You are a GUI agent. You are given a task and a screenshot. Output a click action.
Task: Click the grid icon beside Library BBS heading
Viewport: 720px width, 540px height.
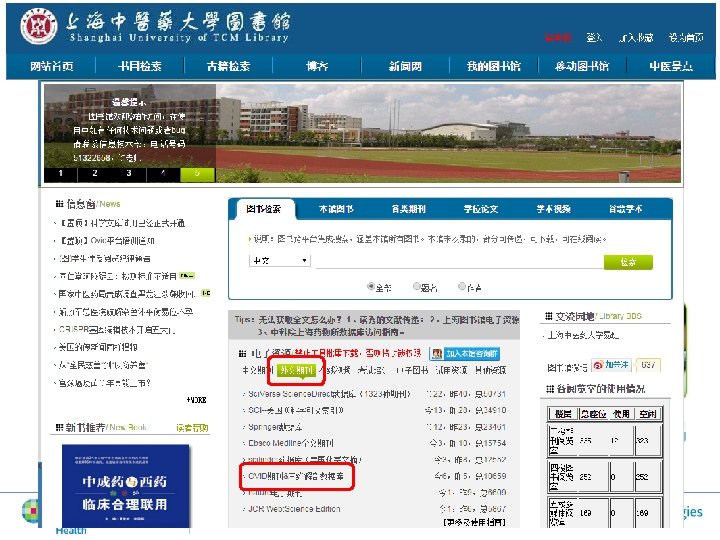[x=549, y=316]
